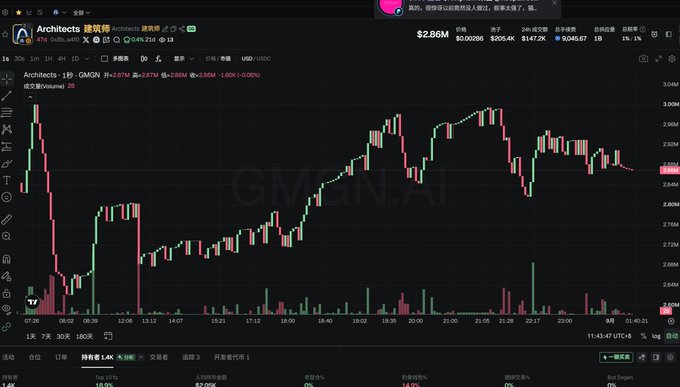Set chart range to 7天
Image resolution: width=680 pixels, height=387 pixels.
point(46,336)
